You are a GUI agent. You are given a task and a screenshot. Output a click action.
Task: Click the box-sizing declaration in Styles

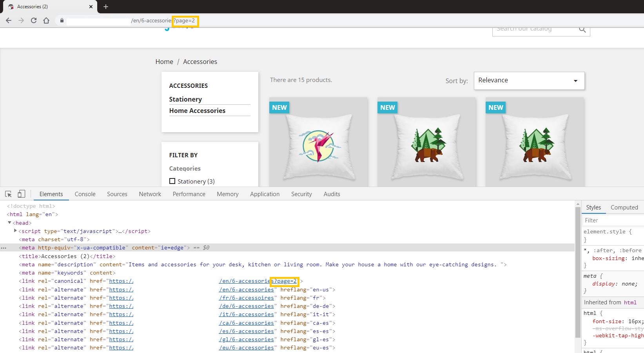618,258
